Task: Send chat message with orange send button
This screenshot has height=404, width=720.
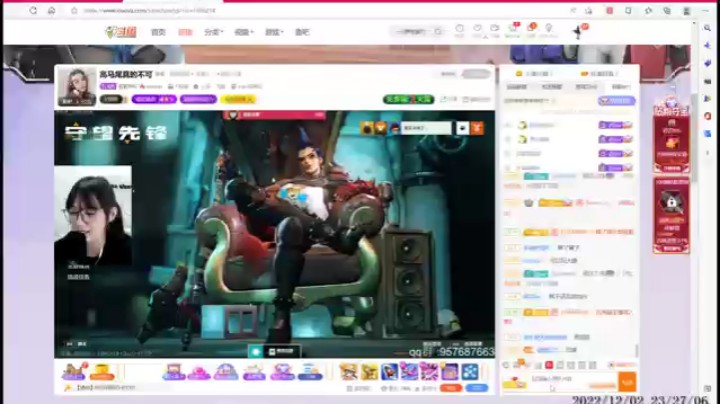Action: coord(627,382)
